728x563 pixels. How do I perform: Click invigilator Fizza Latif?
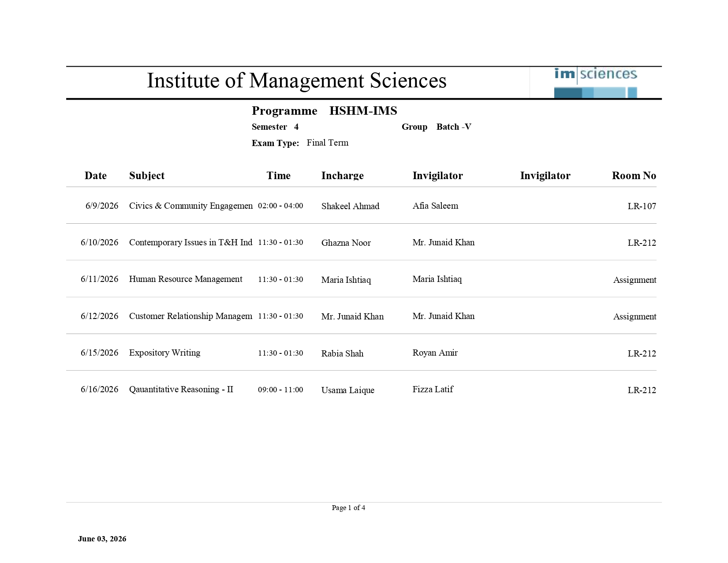tap(433, 389)
